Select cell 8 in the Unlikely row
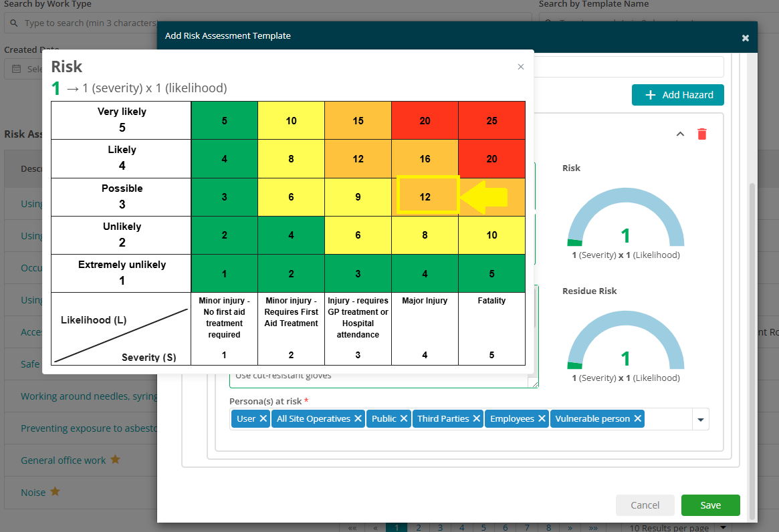 425,235
